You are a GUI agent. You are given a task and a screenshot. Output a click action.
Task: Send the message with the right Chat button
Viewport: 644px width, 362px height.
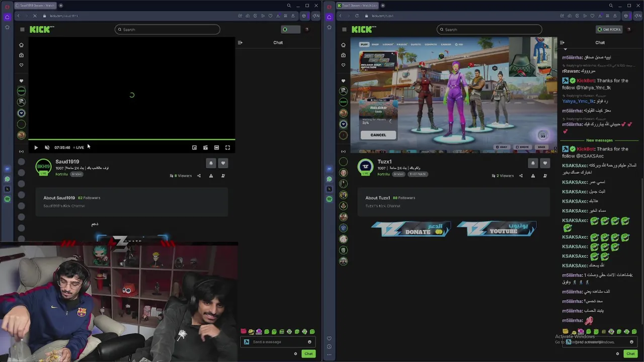click(630, 353)
